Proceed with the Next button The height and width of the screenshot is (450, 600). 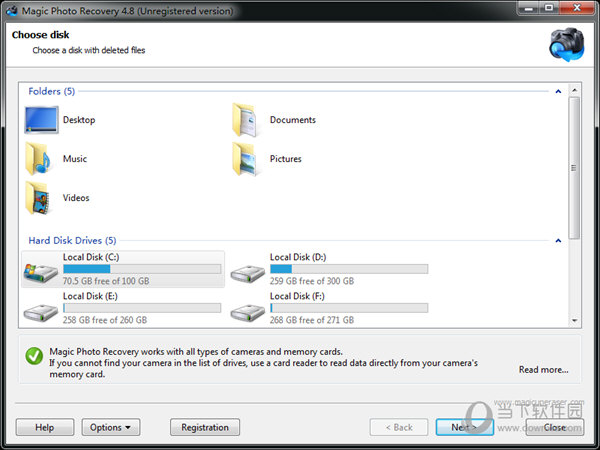pyautogui.click(x=465, y=427)
